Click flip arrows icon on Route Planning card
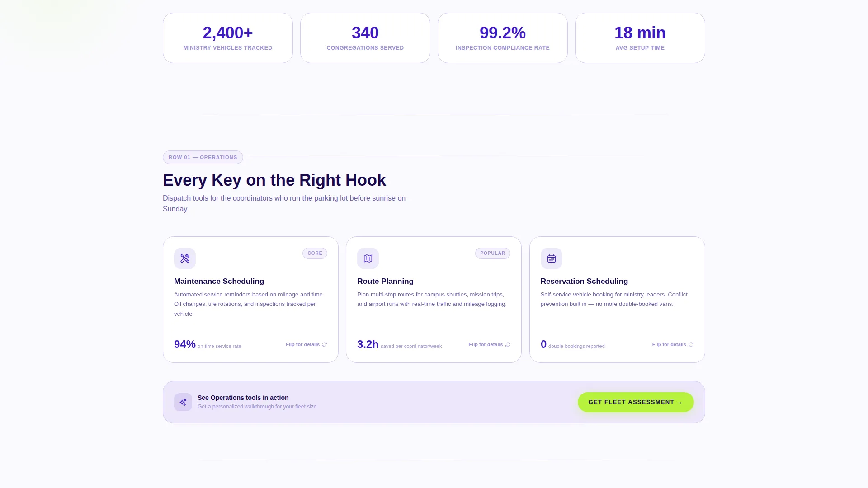This screenshot has height=488, width=868. tap(508, 345)
